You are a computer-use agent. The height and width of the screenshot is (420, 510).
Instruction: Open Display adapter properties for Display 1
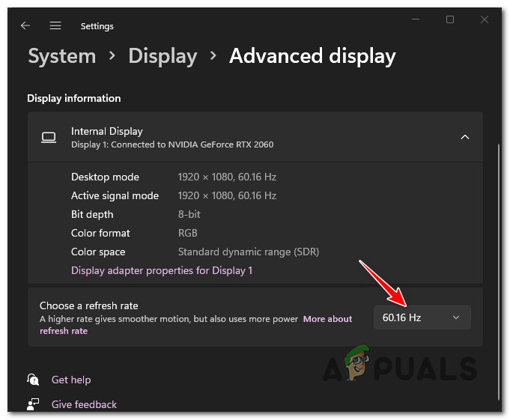pyautogui.click(x=162, y=270)
